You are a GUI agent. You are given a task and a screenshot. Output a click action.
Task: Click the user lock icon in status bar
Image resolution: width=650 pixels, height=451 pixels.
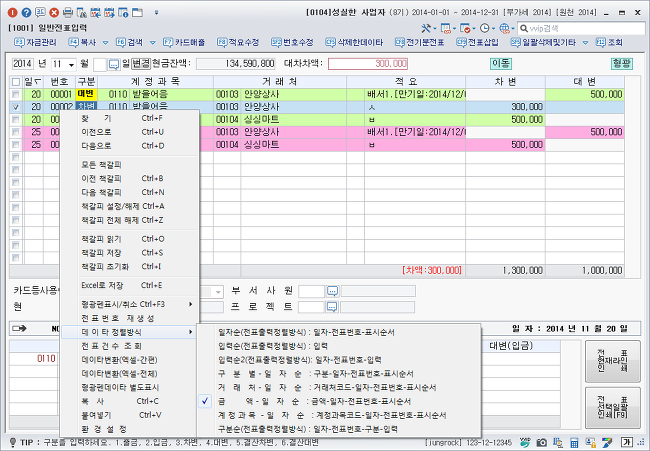click(590, 443)
